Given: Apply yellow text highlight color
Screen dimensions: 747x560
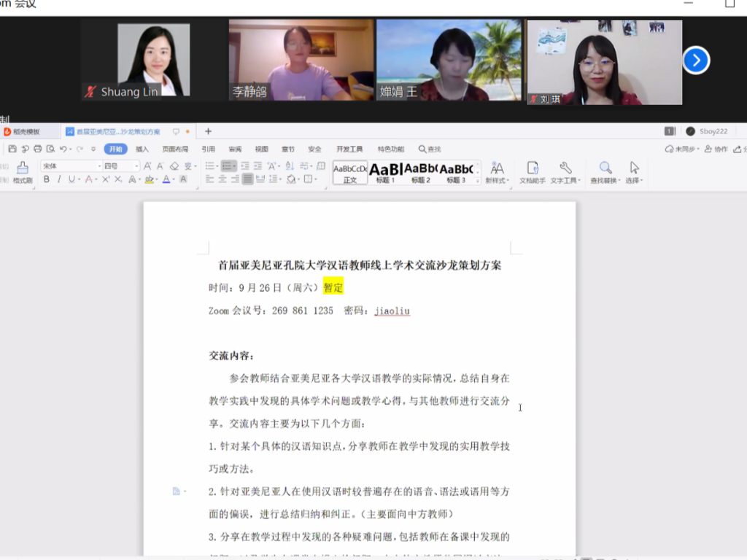Looking at the screenshot, I should click(x=149, y=179).
